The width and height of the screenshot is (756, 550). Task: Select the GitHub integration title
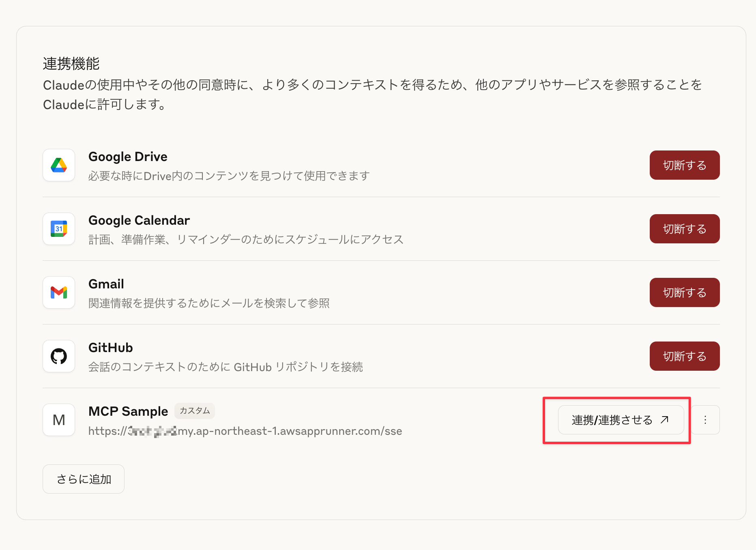111,348
